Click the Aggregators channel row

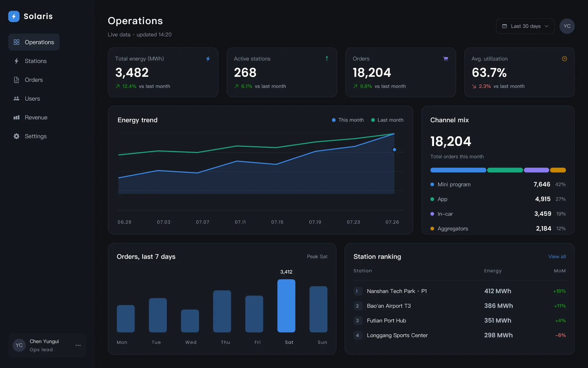[498, 229]
